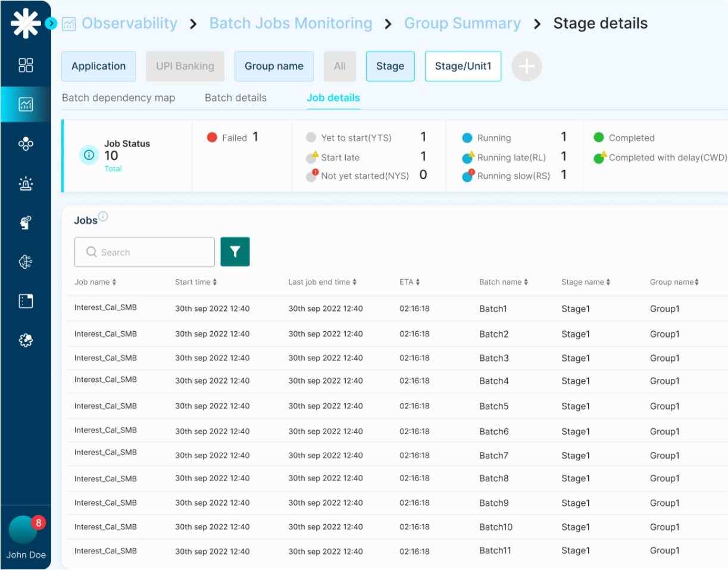This screenshot has height=570, width=728.
Task: Click the asterisk logo in sidebar
Action: (26, 24)
